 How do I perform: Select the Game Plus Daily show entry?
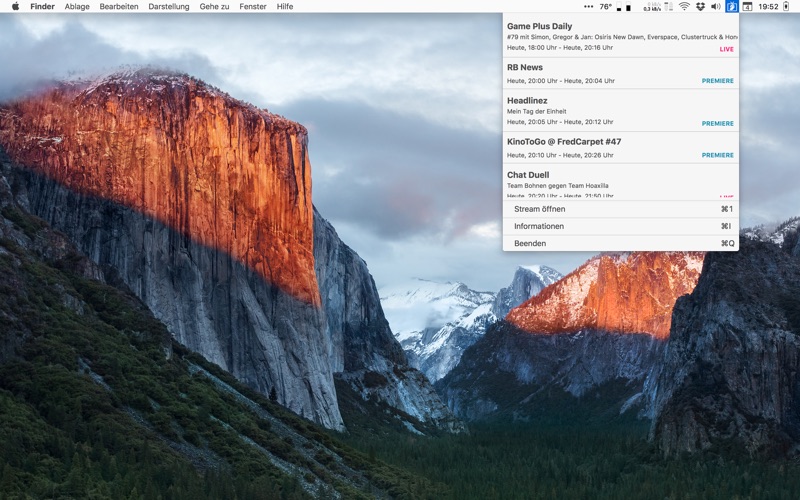[x=621, y=36]
